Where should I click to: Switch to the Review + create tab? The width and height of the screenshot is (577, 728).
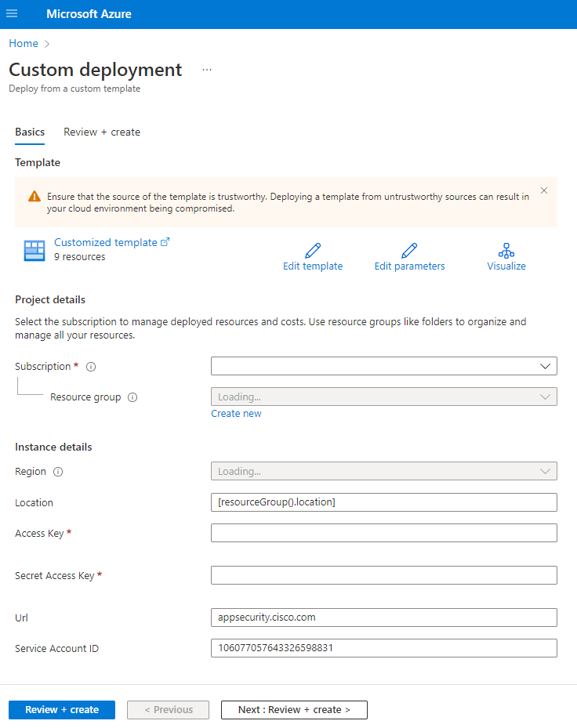click(102, 132)
